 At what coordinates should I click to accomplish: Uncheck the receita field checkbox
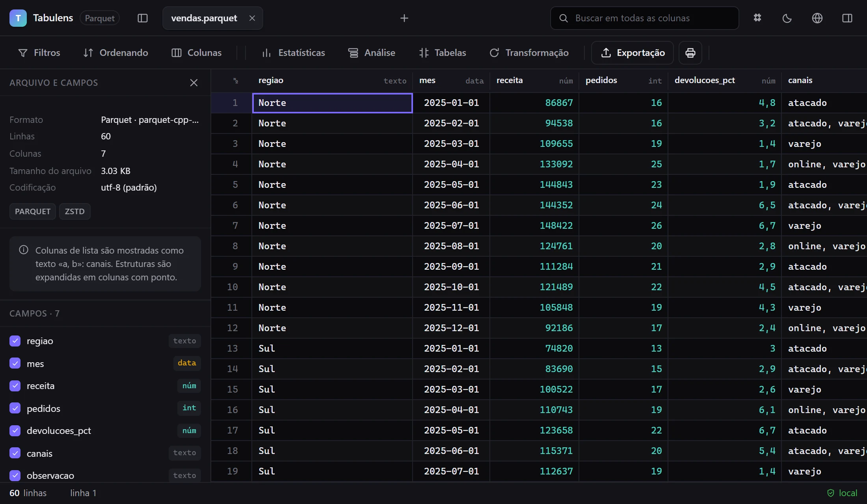[15, 386]
